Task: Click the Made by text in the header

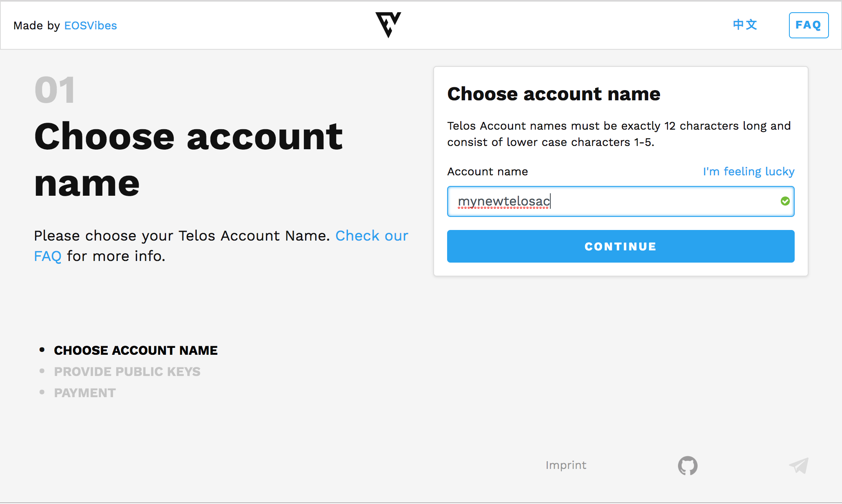Action: pos(37,25)
